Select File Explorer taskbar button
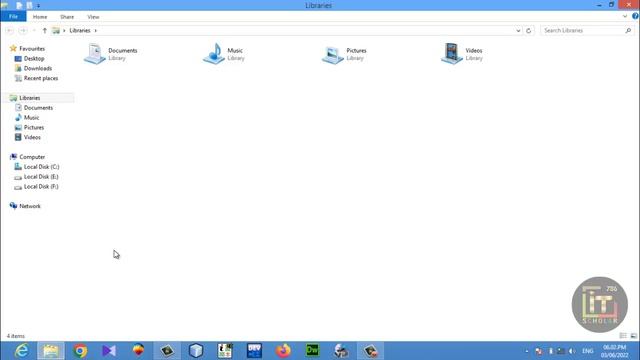 [x=51, y=351]
